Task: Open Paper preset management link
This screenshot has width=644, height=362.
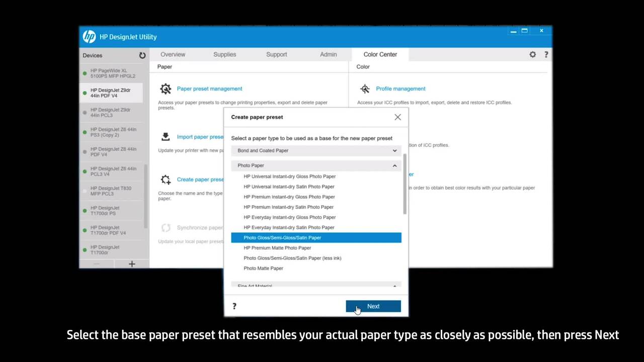Action: coord(209,88)
